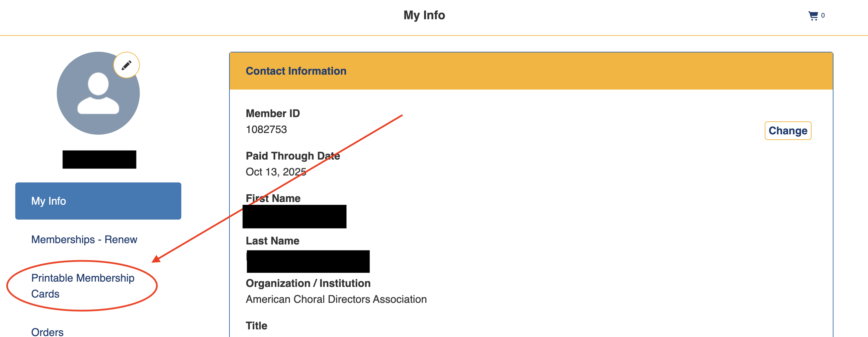The height and width of the screenshot is (337, 868).
Task: Click the Organization / Institution label
Action: 308,283
